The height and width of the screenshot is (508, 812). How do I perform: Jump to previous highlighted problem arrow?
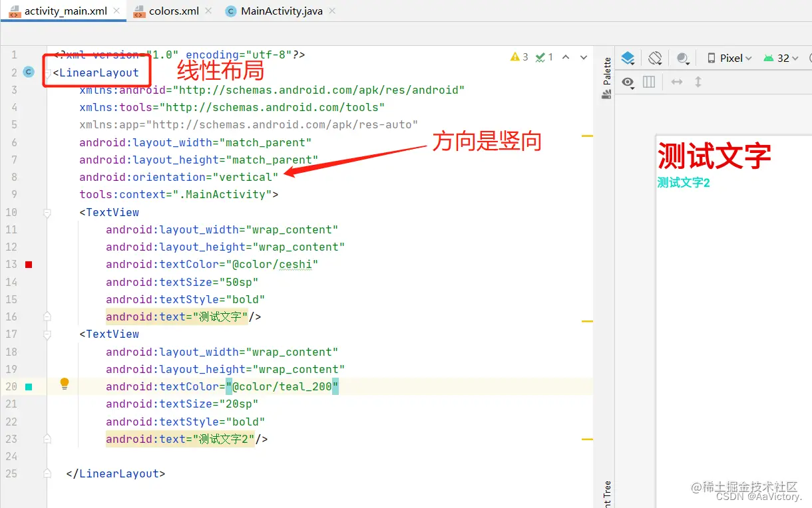[x=566, y=57]
